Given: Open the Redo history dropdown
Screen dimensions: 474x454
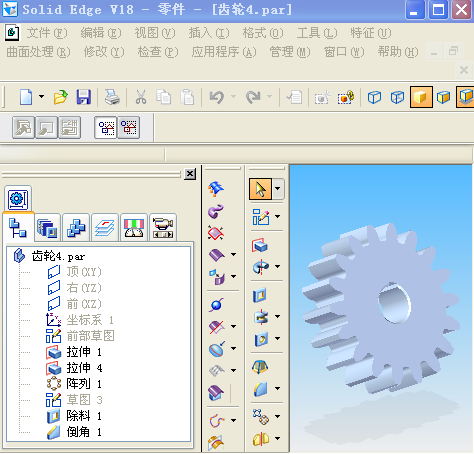Looking at the screenshot, I should coord(269,97).
